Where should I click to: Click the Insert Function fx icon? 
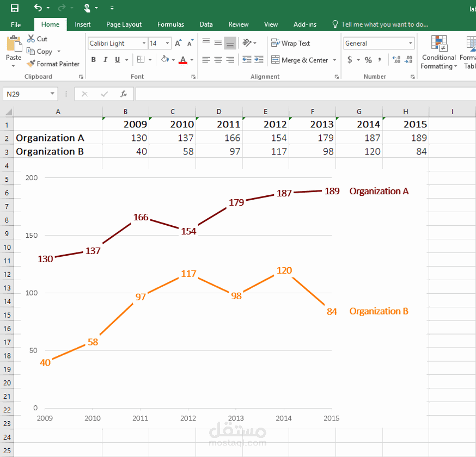pyautogui.click(x=123, y=94)
